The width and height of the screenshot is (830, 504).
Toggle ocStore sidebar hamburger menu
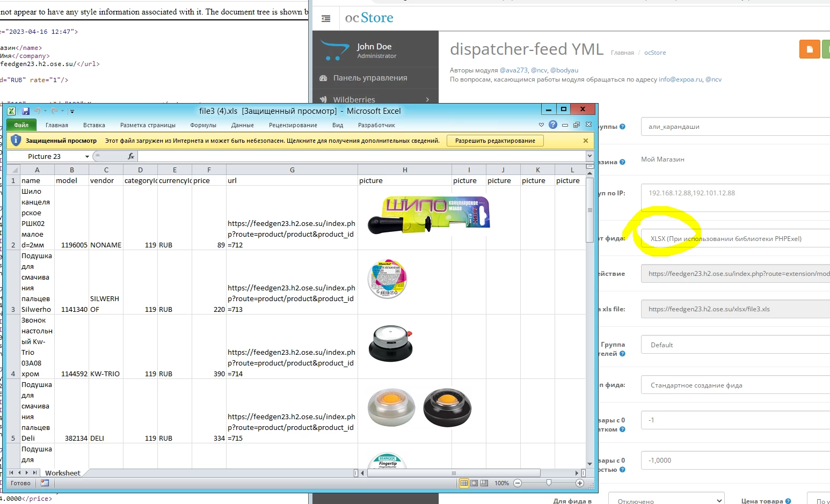point(326,19)
